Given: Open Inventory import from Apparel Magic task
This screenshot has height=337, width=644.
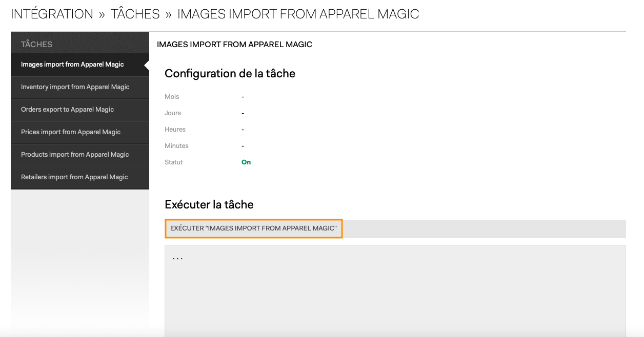Looking at the screenshot, I should (80, 87).
